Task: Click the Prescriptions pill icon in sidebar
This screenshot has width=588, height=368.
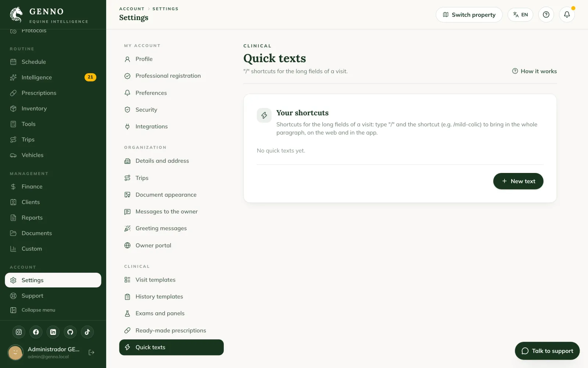Action: [x=13, y=93]
